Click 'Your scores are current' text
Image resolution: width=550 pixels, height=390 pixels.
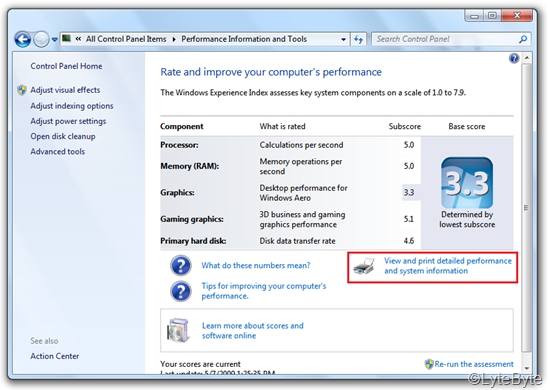click(200, 364)
